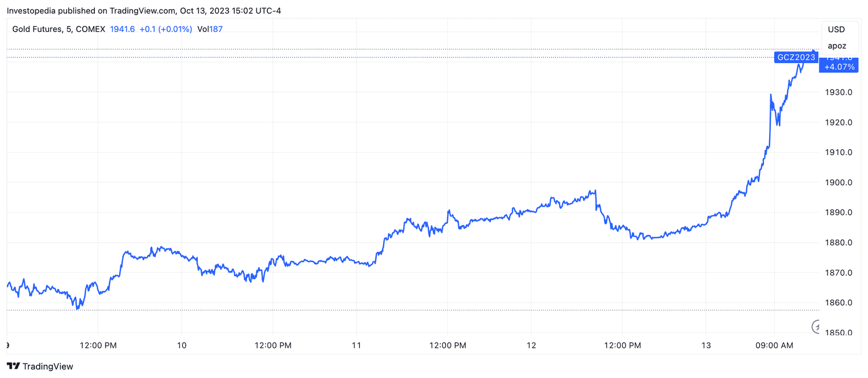
Task: Click the date label 13 on time axis
Action: [706, 346]
